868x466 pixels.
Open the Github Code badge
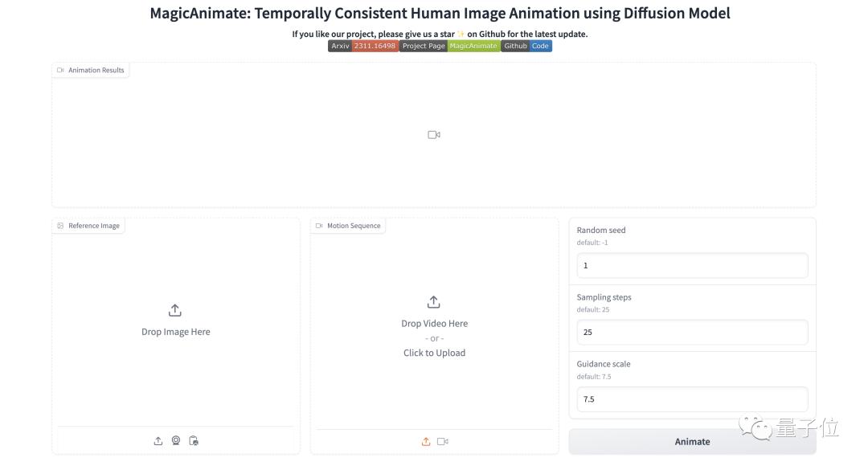526,47
